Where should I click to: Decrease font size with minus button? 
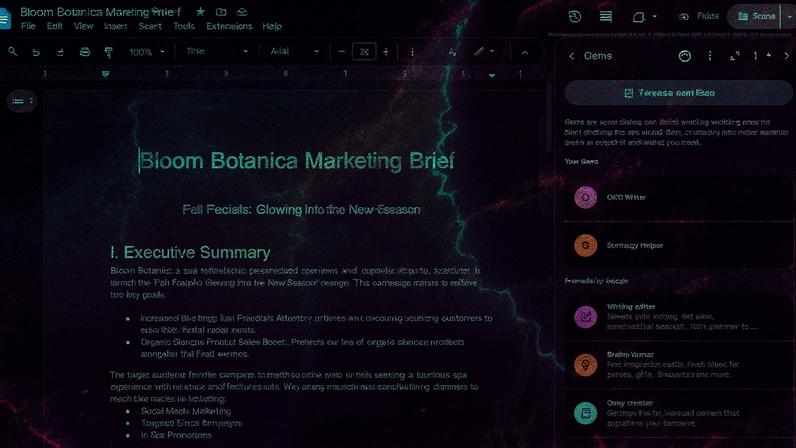342,51
